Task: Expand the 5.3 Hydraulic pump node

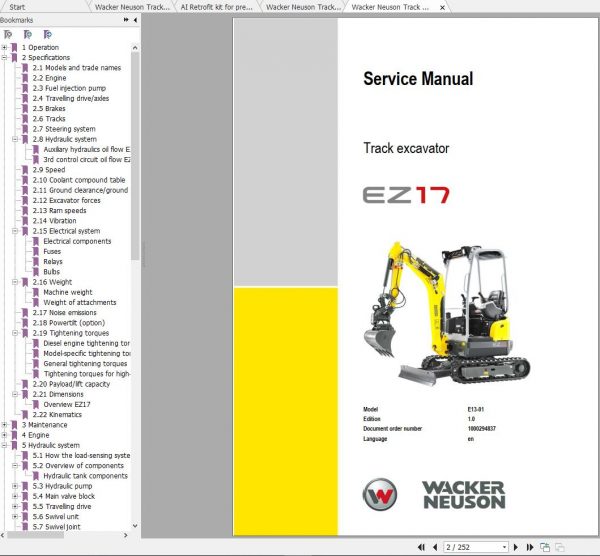Action: 15,486
